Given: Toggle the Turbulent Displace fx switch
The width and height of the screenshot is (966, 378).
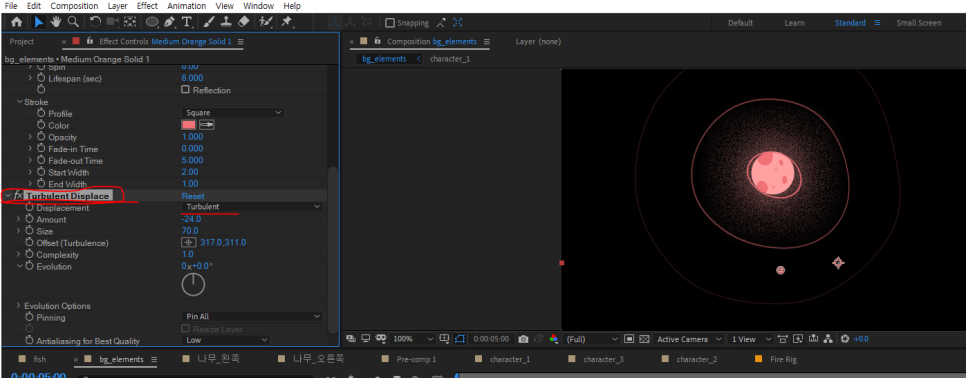Looking at the screenshot, I should coord(18,196).
